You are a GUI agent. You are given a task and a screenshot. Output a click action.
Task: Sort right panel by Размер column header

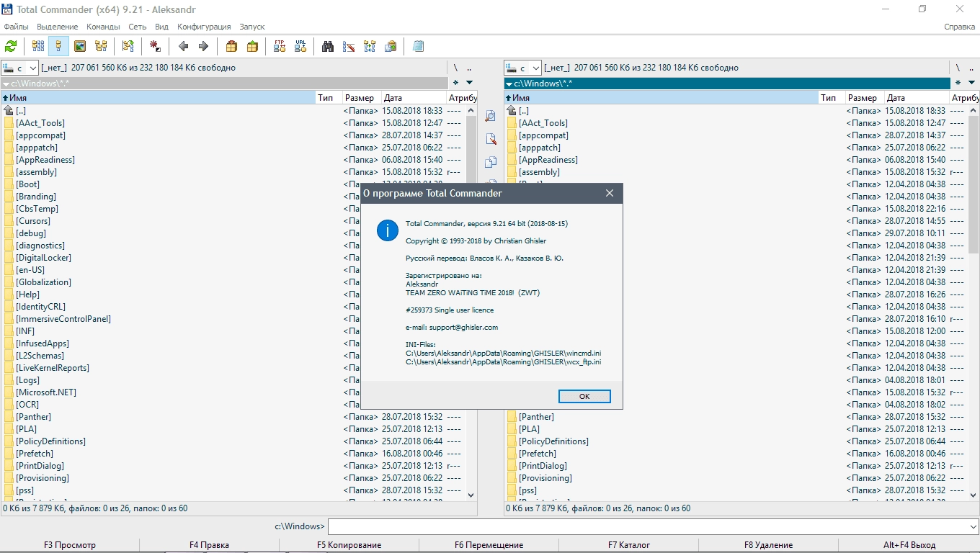point(865,98)
